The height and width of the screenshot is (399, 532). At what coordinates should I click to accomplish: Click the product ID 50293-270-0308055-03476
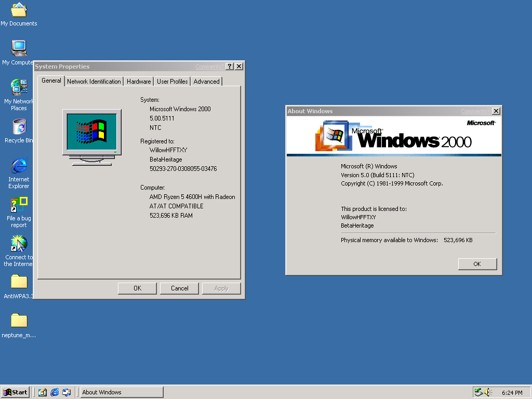coord(183,169)
